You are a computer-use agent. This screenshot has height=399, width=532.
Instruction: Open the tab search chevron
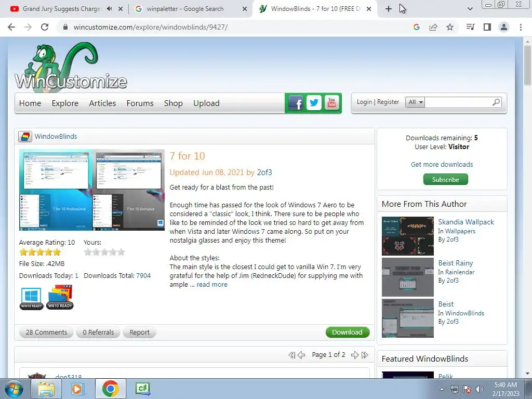(x=470, y=9)
